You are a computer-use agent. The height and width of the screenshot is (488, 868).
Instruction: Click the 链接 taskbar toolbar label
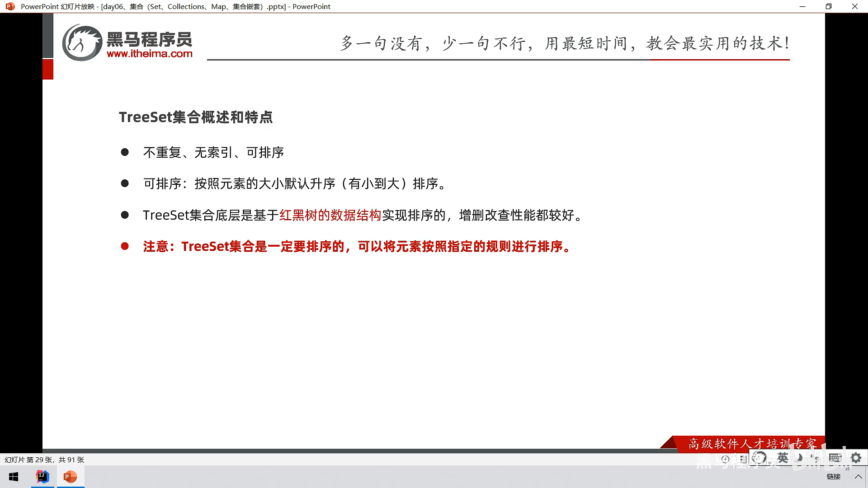[833, 477]
